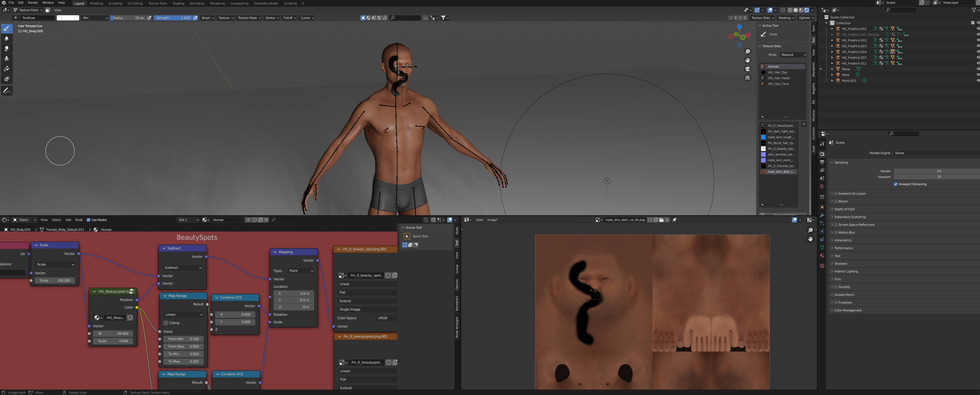Select the Smear tool in viewport toolbar

(7, 48)
